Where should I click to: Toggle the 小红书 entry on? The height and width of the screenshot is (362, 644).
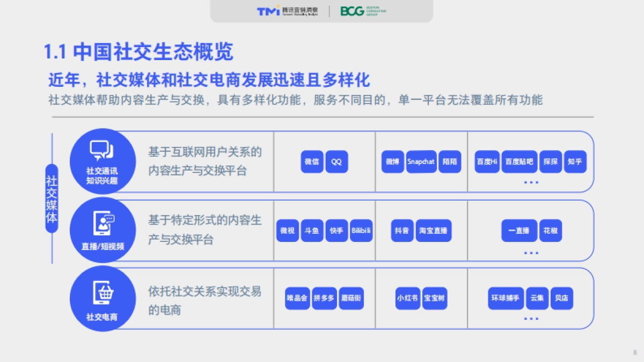tap(407, 299)
